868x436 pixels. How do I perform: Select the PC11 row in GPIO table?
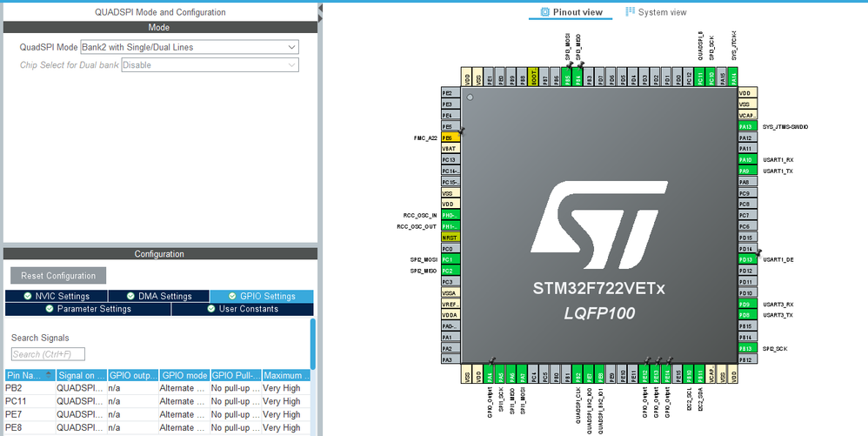pyautogui.click(x=157, y=401)
